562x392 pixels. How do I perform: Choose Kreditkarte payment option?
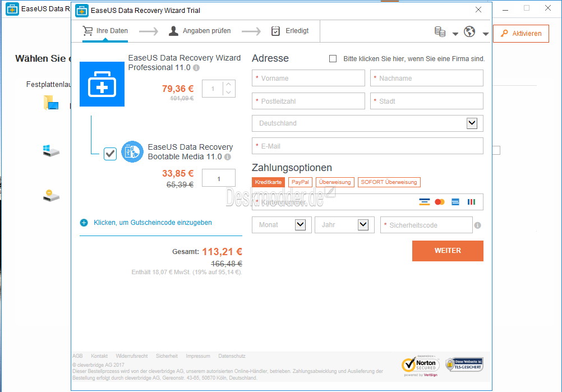[268, 182]
